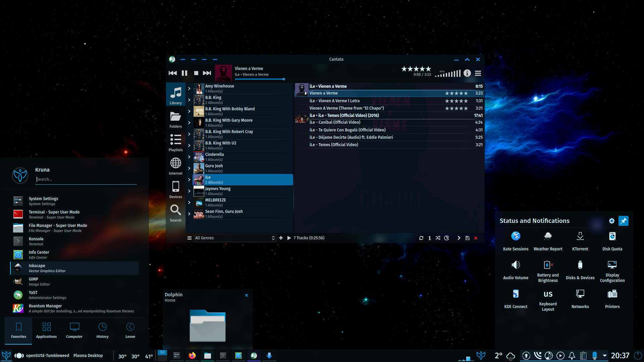Toggle repeat mode in play queue
The height and width of the screenshot is (362, 644).
pos(421,238)
